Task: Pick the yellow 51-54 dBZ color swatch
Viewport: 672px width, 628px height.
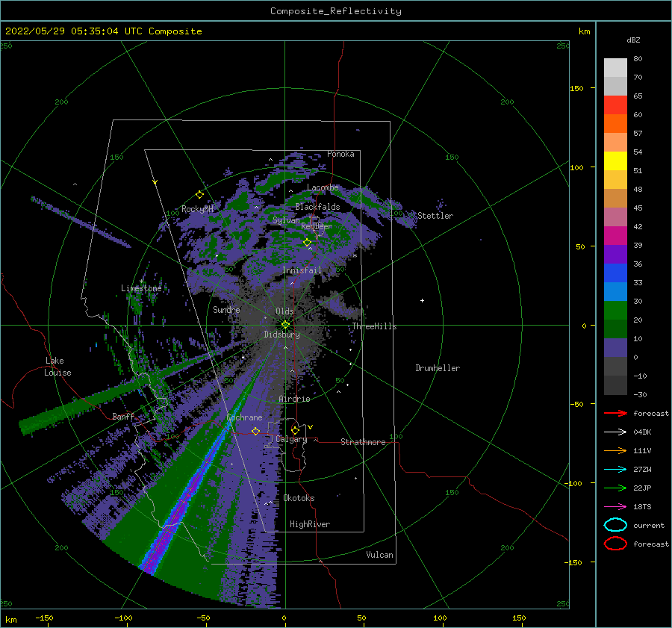Action: pos(615,161)
